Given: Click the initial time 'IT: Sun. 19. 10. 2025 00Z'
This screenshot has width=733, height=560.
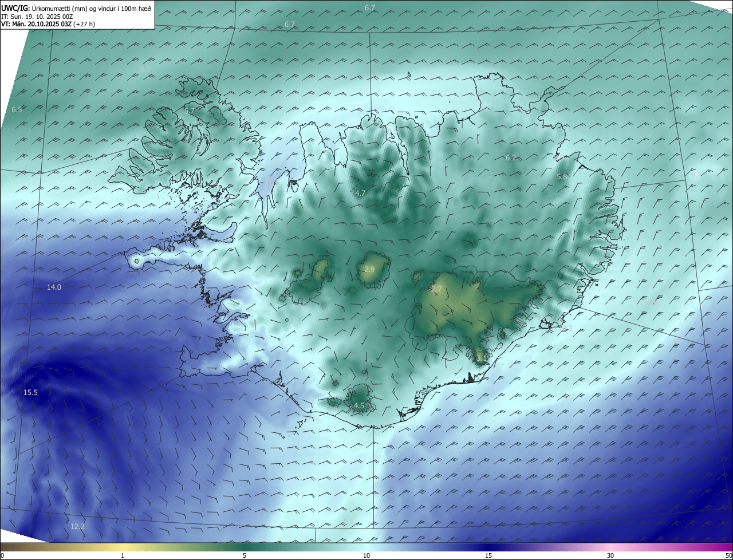Looking at the screenshot, I should tap(37, 17).
